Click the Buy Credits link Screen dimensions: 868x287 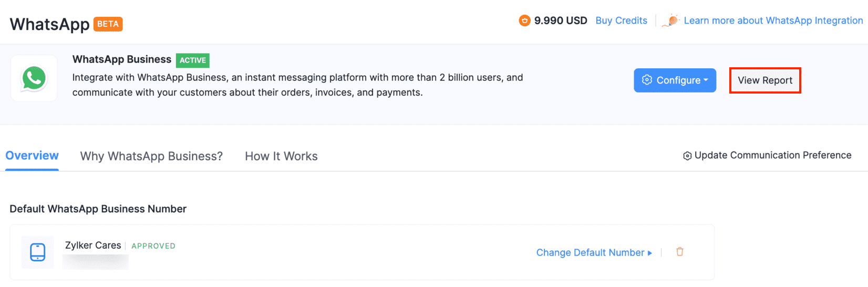621,20
